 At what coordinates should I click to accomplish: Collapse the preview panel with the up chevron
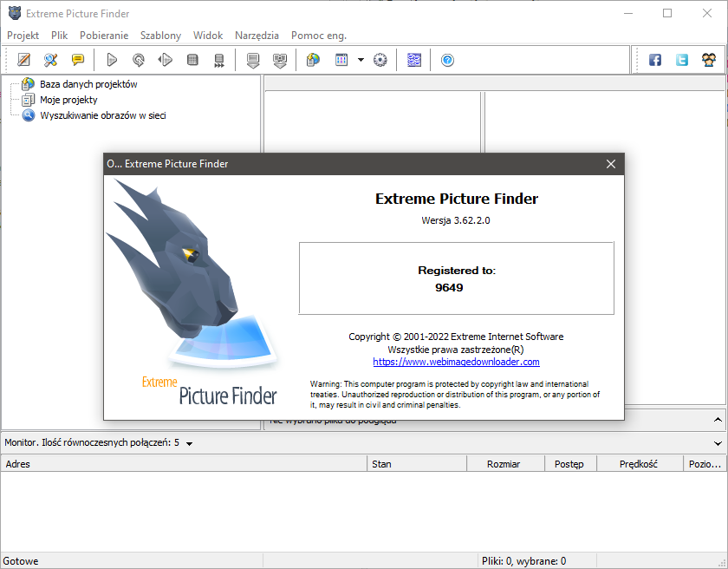coord(718,420)
